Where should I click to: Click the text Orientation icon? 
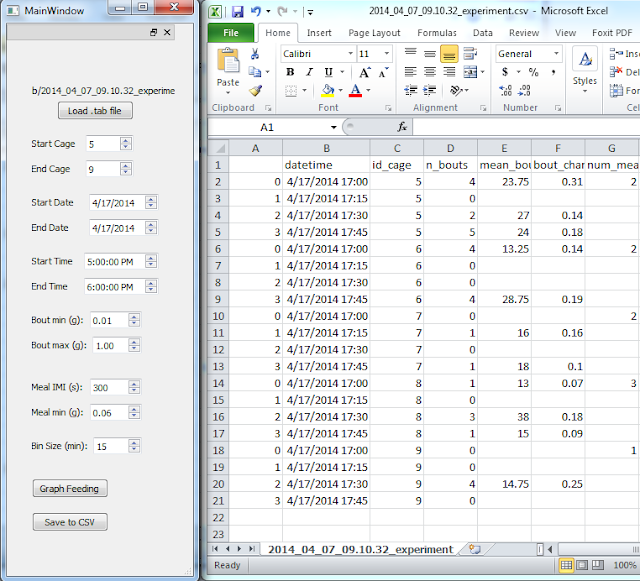[x=456, y=90]
